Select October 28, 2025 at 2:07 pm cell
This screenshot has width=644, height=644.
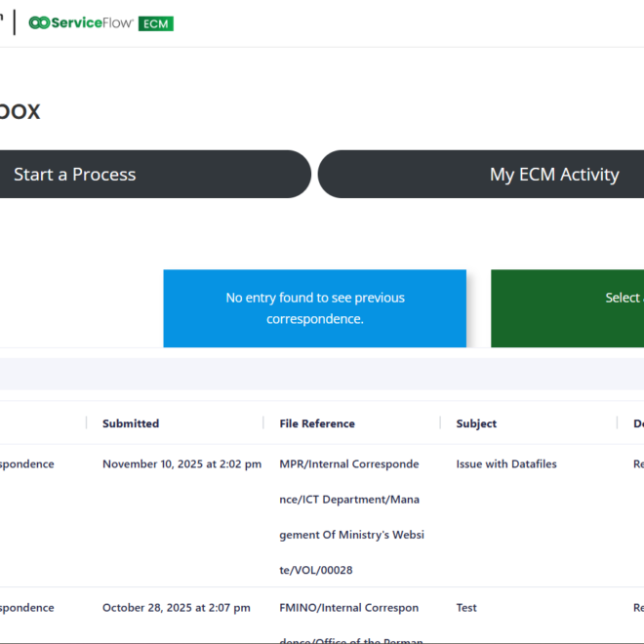tap(177, 608)
